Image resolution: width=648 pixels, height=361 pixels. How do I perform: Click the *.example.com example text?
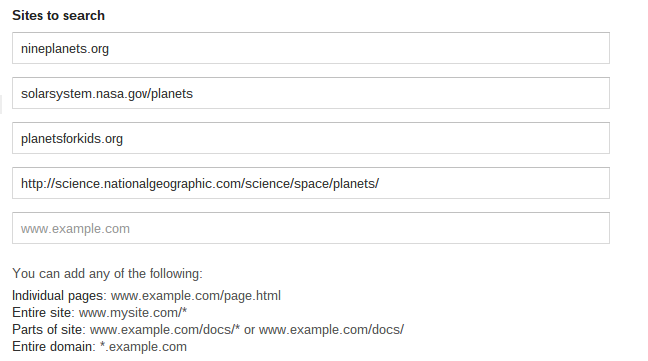(143, 347)
